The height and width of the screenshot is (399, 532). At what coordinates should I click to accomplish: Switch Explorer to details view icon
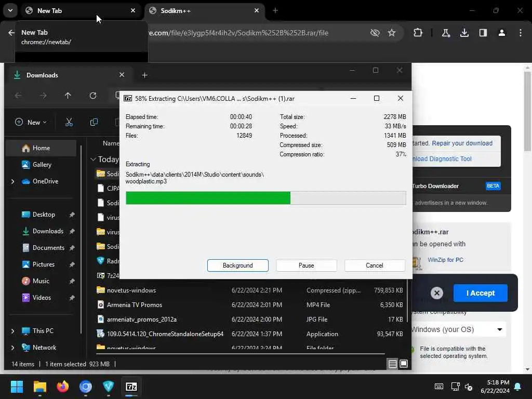tap(393, 364)
